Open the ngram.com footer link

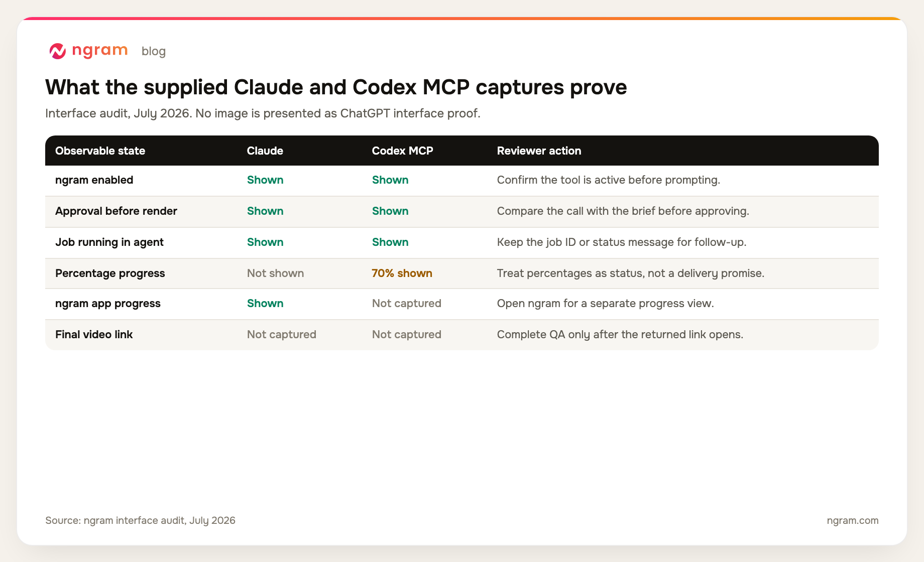853,520
